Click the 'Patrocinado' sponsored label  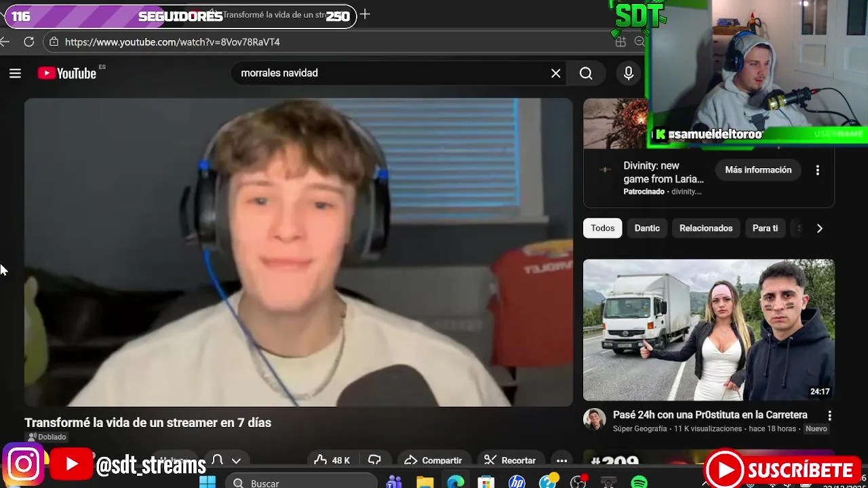[x=644, y=192]
